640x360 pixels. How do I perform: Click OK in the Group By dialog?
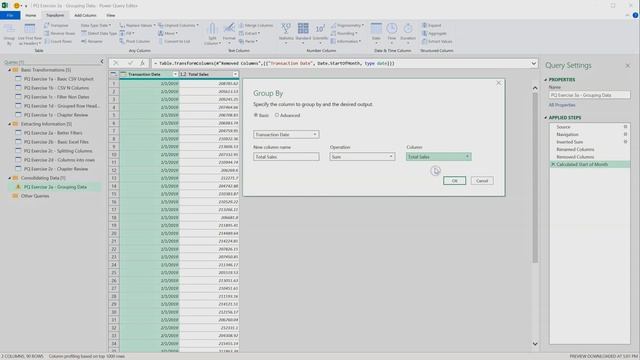[454, 181]
